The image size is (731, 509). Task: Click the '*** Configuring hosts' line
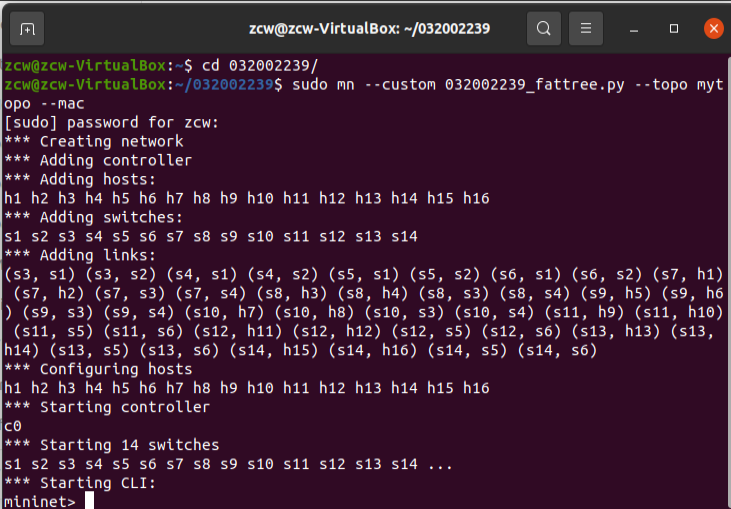click(x=98, y=369)
